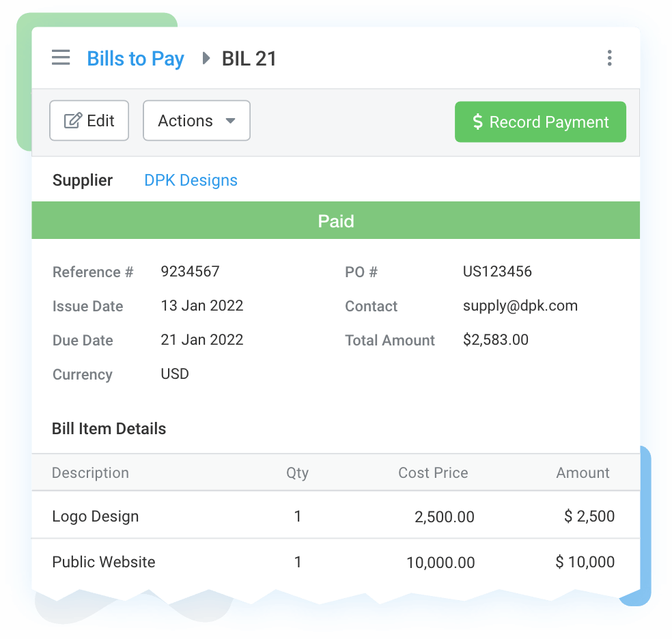Click the breadcrumb arrow separator
672x639 pixels.
click(206, 58)
